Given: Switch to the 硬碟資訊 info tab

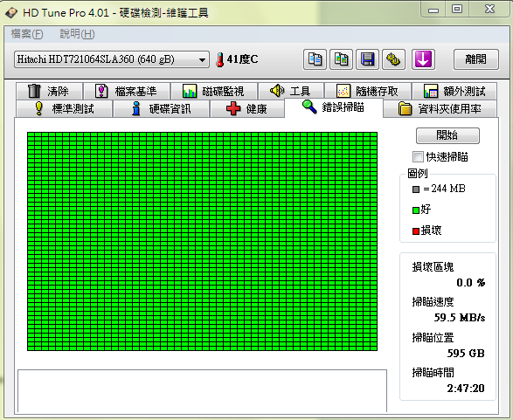Looking at the screenshot, I should 161,109.
